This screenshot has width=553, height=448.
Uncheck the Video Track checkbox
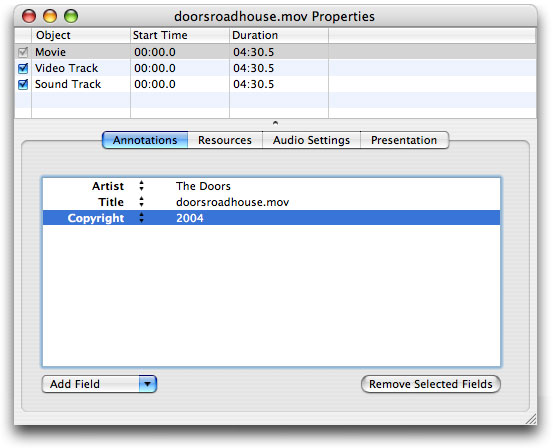tap(23, 68)
